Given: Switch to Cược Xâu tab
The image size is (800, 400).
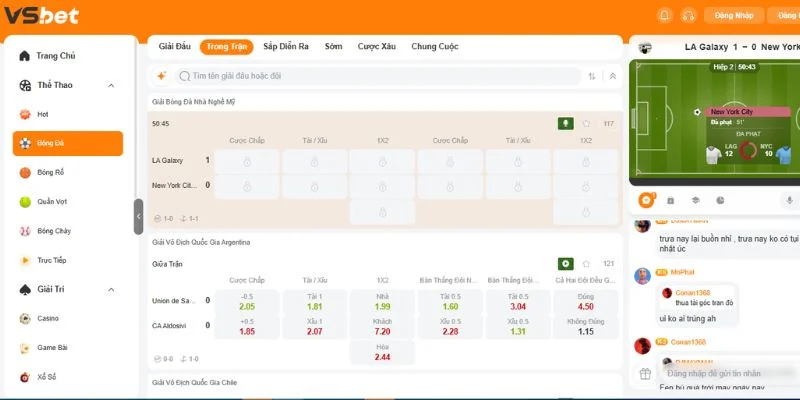Looking at the screenshot, I should click(x=377, y=46).
